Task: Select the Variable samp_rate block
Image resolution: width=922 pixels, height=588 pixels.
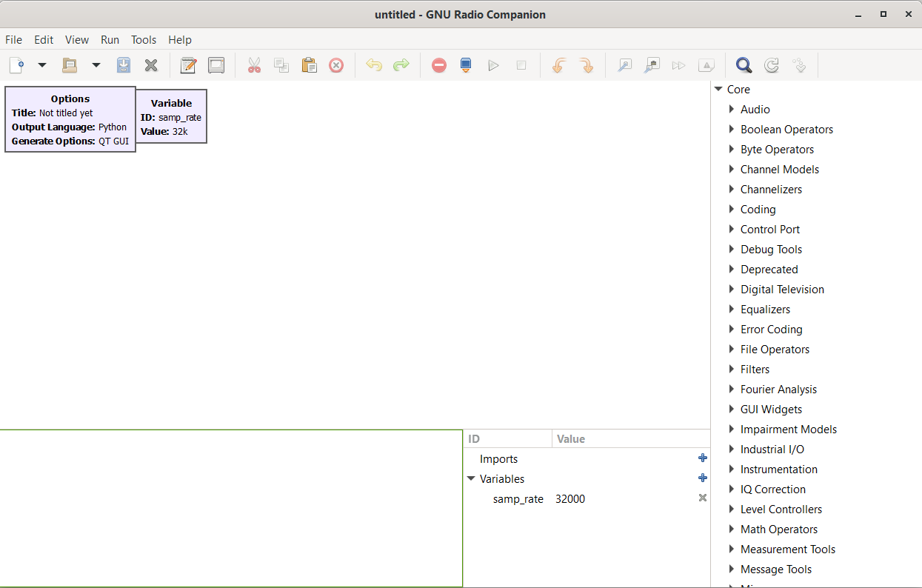Action: click(x=171, y=116)
